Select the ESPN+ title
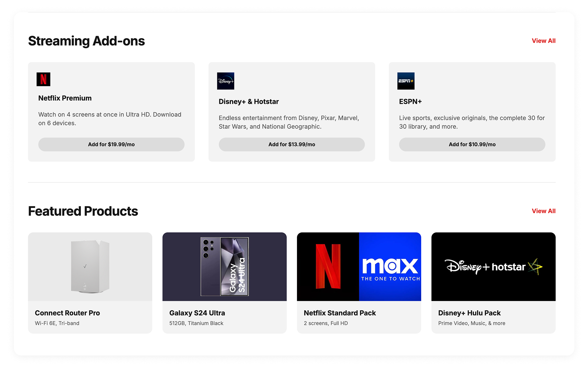This screenshot has width=588, height=368. (410, 102)
